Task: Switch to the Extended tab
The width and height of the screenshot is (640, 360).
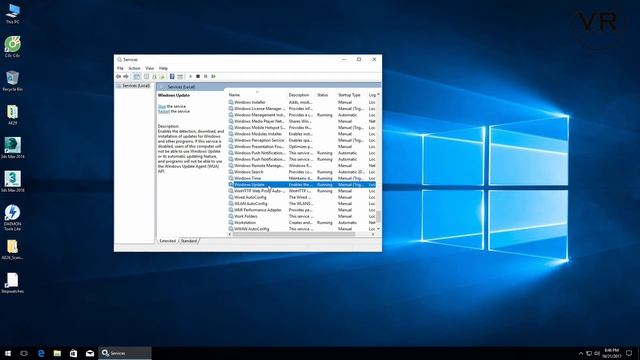Action: [x=168, y=241]
